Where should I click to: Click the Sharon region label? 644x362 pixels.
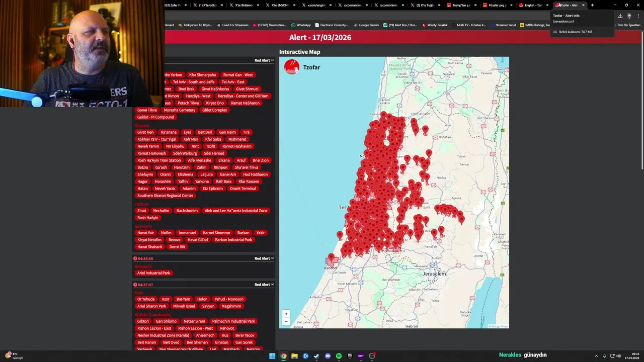pos(142,125)
